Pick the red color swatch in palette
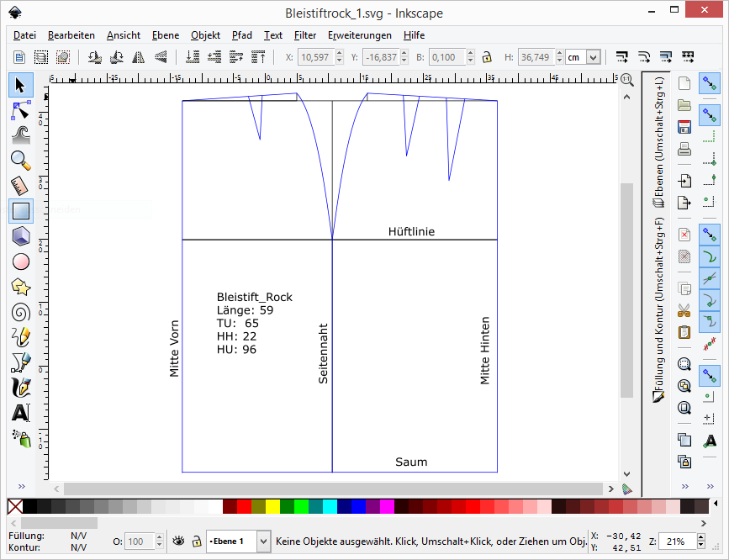Screen dimensions: 729x560 pyautogui.click(x=245, y=506)
